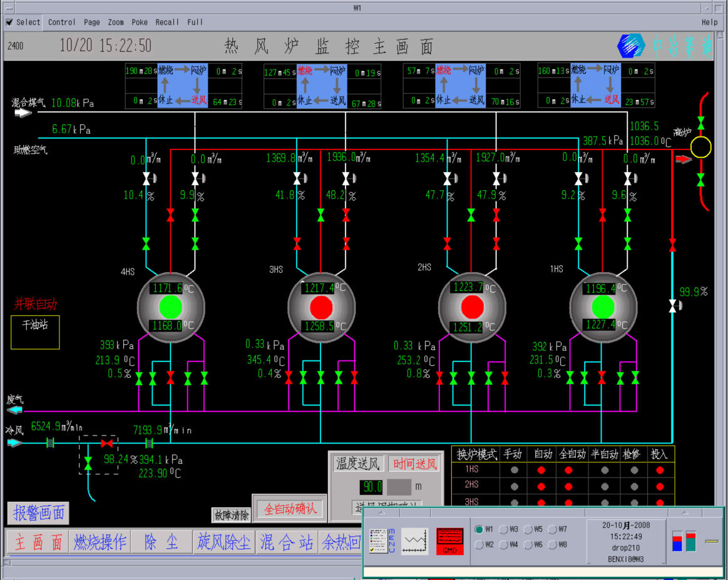Screen dimensions: 728x580
Task: Click the flow meter under 6524.9 reading
Action: click(50, 443)
